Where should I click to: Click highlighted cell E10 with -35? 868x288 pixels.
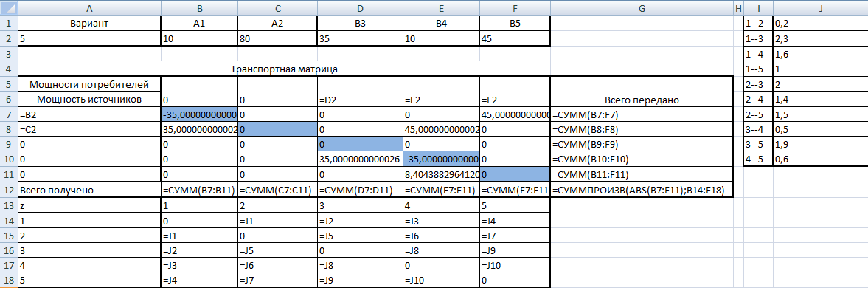[x=441, y=160]
